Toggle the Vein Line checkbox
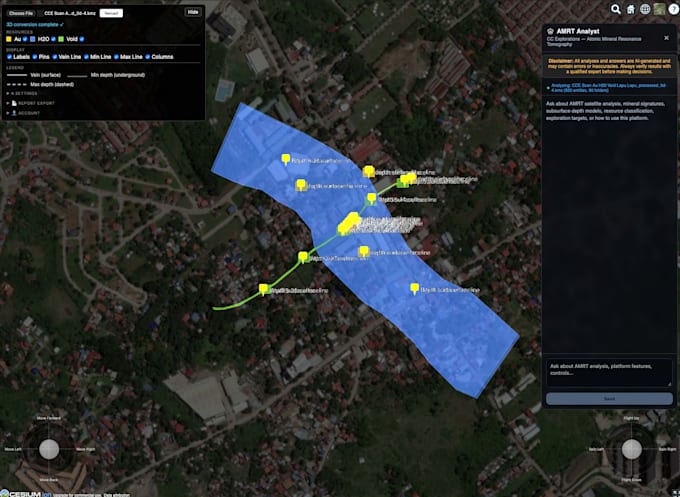Image resolution: width=680 pixels, height=497 pixels. pyautogui.click(x=55, y=57)
